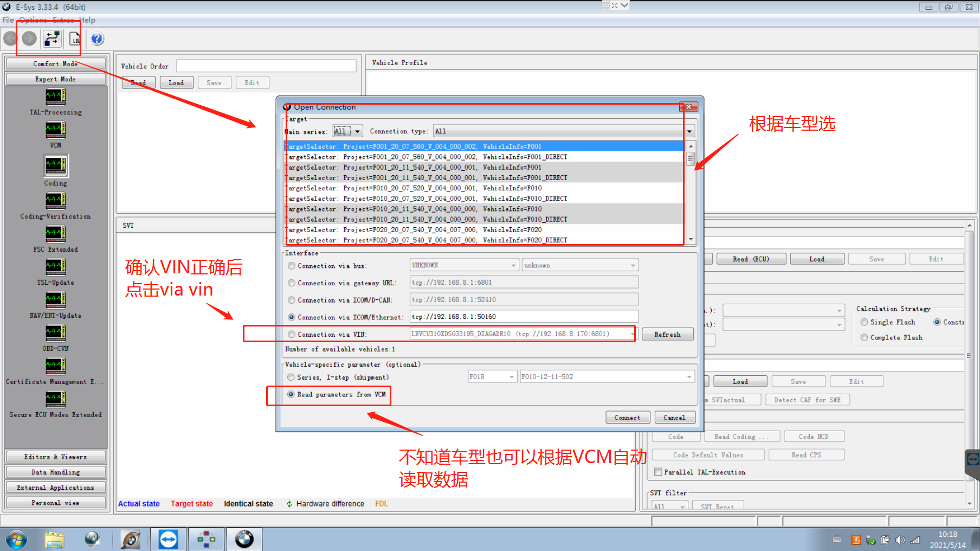The image size is (980, 551).
Task: Click the Vehicle Order text field
Action: 266,66
